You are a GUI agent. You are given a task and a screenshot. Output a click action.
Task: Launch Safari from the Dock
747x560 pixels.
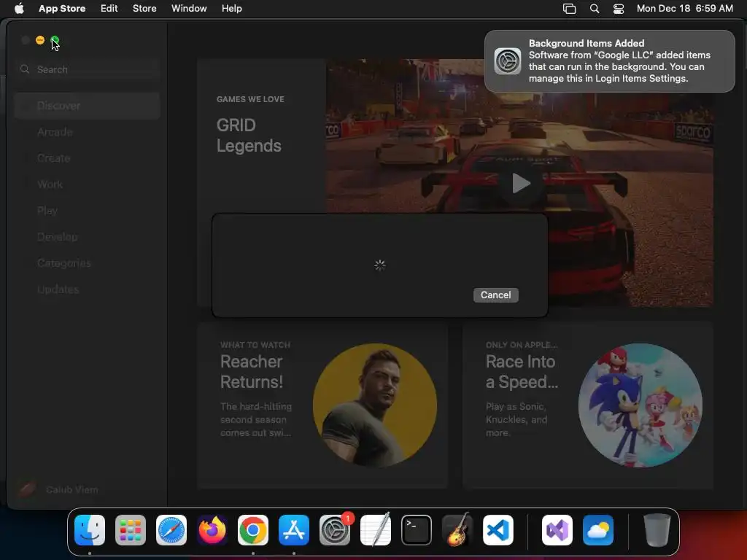(171, 530)
